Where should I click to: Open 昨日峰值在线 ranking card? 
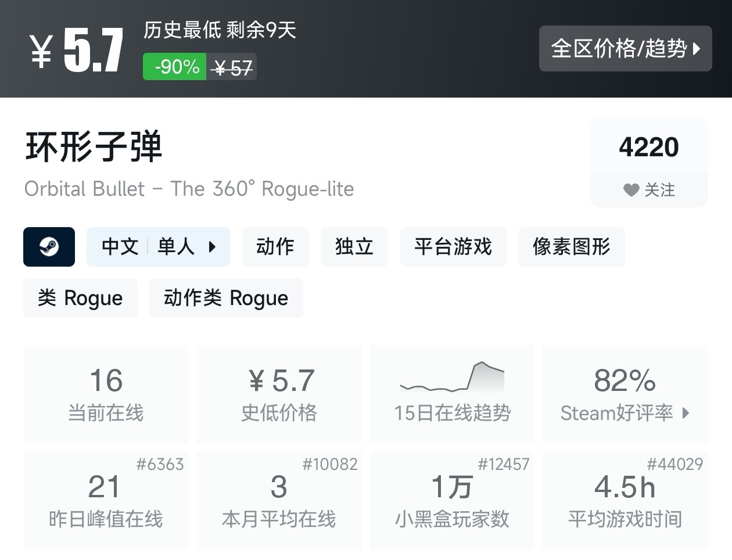pyautogui.click(x=106, y=500)
